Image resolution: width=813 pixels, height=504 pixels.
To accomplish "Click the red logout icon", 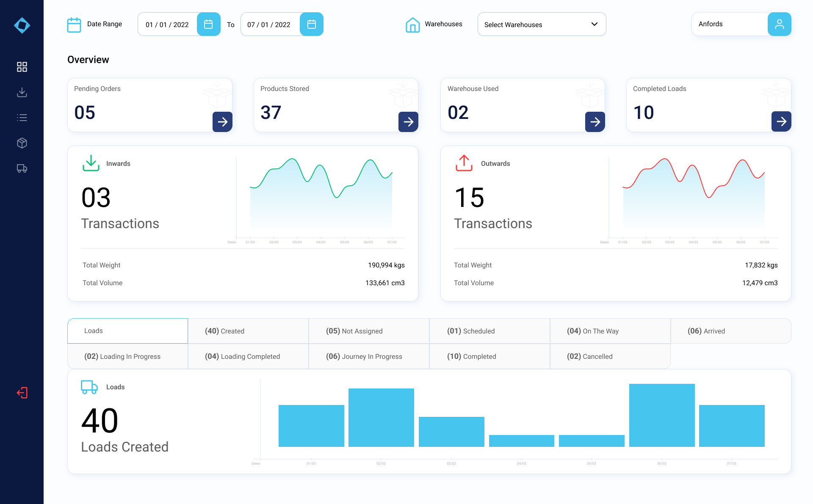I will click(22, 393).
